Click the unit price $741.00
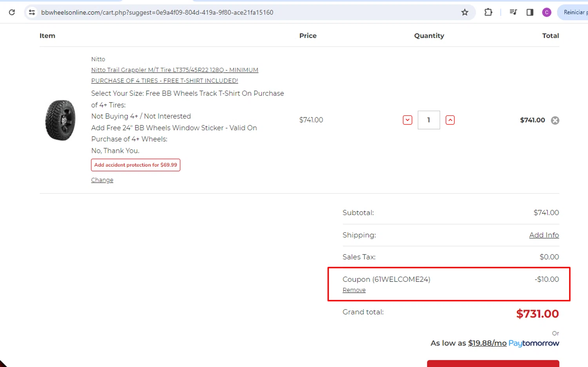 pyautogui.click(x=311, y=120)
